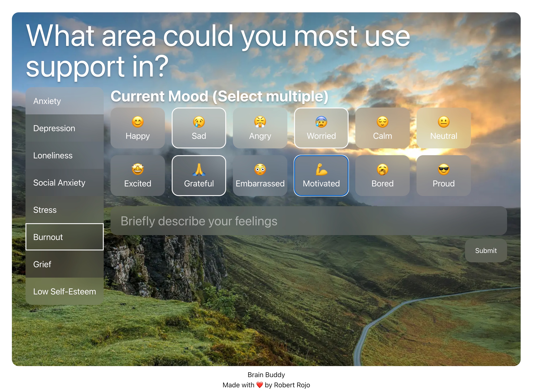Unselect the Grateful mood tile

pyautogui.click(x=199, y=176)
